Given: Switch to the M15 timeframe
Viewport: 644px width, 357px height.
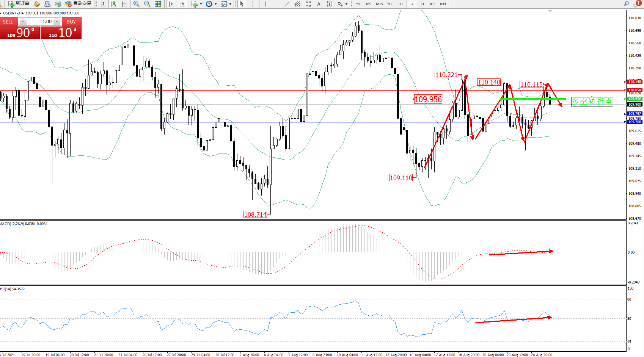Looking at the screenshot, I should pyautogui.click(x=379, y=4).
